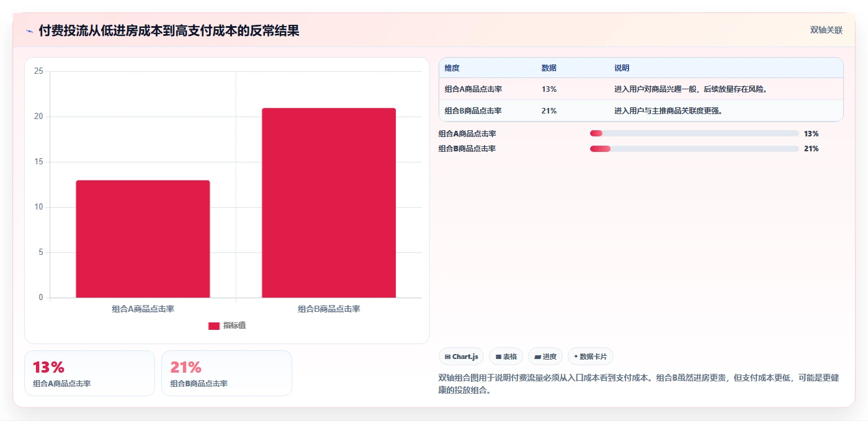
Task: Select the Chart.js tag
Action: pyautogui.click(x=462, y=357)
